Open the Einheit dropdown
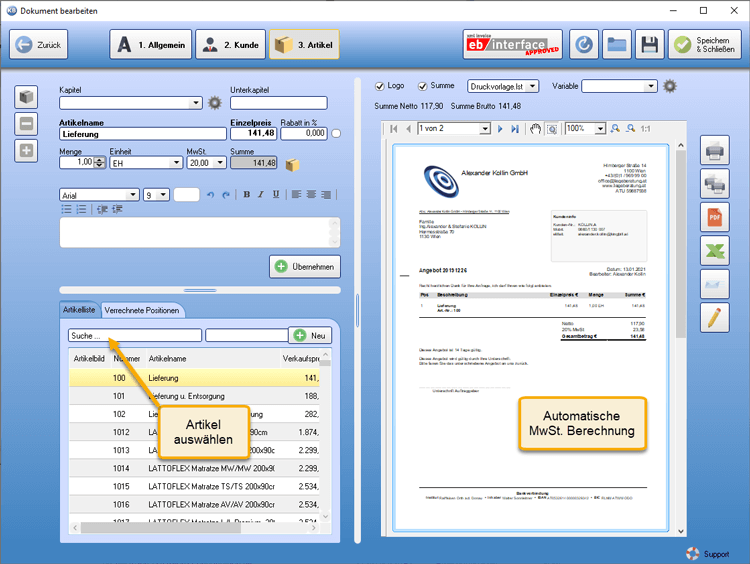The width and height of the screenshot is (750, 564). click(x=176, y=163)
